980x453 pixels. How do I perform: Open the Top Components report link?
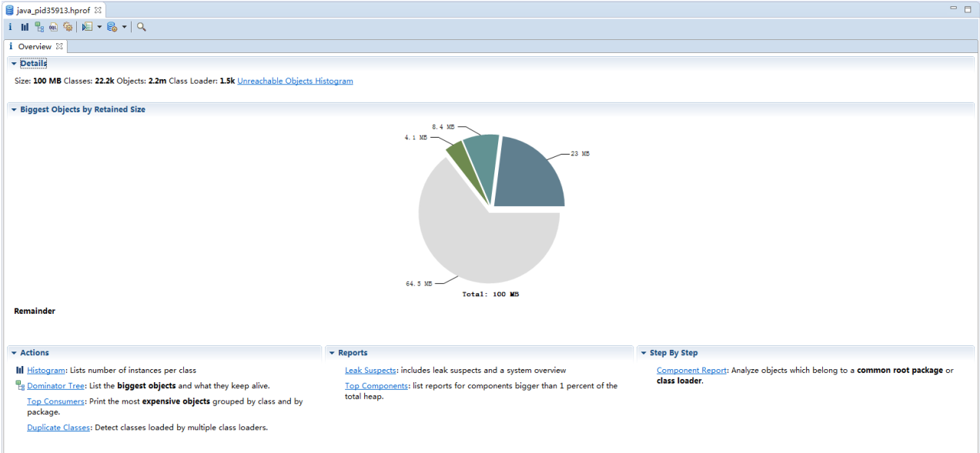click(x=376, y=385)
